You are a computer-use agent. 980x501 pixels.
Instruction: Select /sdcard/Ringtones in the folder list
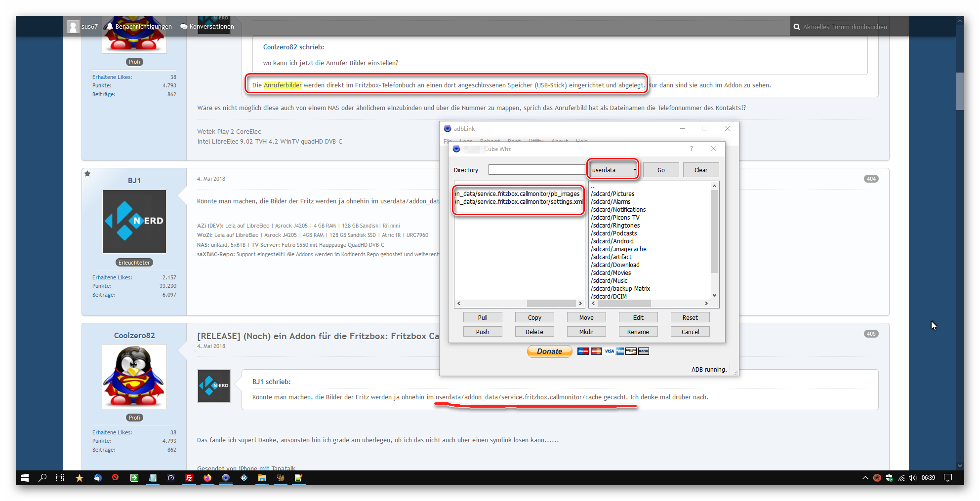pyautogui.click(x=615, y=226)
